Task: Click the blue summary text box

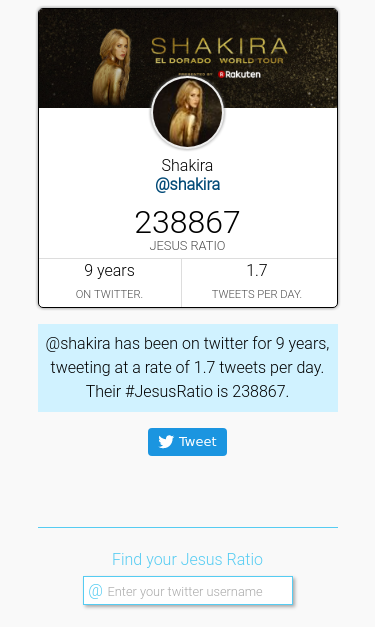Action: tap(188, 368)
